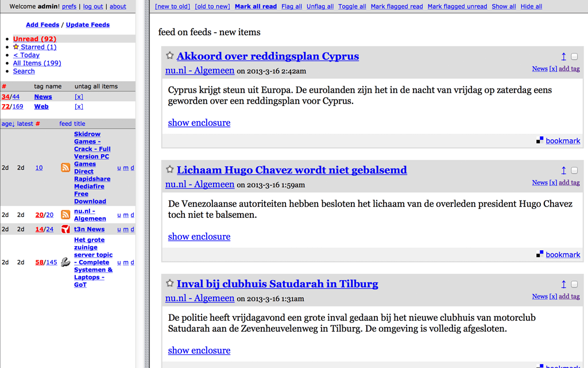Sort feeds by the 'age' column header
The width and height of the screenshot is (588, 368).
(7, 124)
